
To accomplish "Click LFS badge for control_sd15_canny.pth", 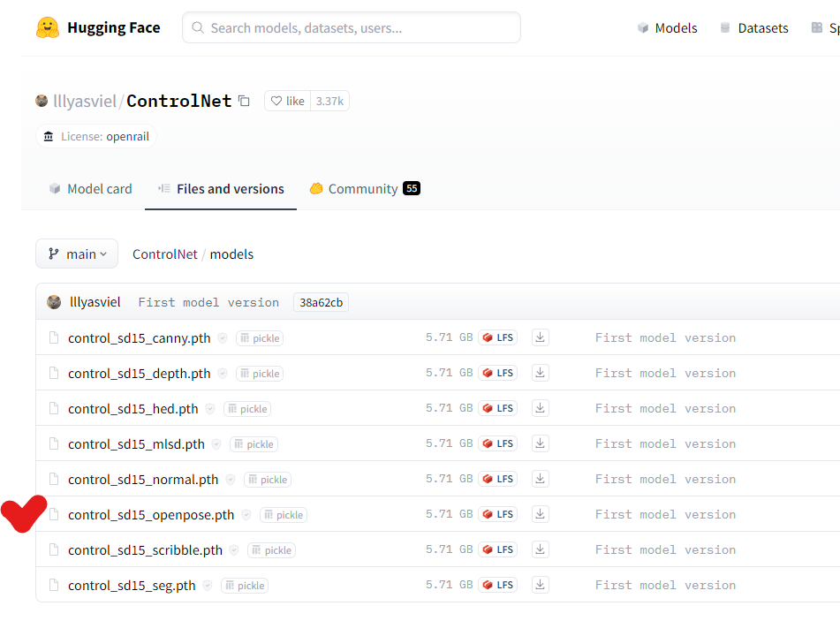I will click(x=497, y=337).
